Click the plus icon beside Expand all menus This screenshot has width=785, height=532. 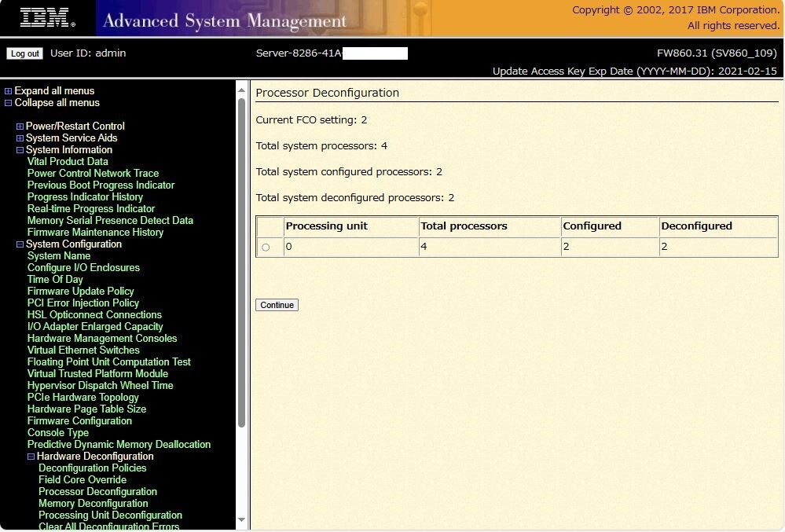8,91
